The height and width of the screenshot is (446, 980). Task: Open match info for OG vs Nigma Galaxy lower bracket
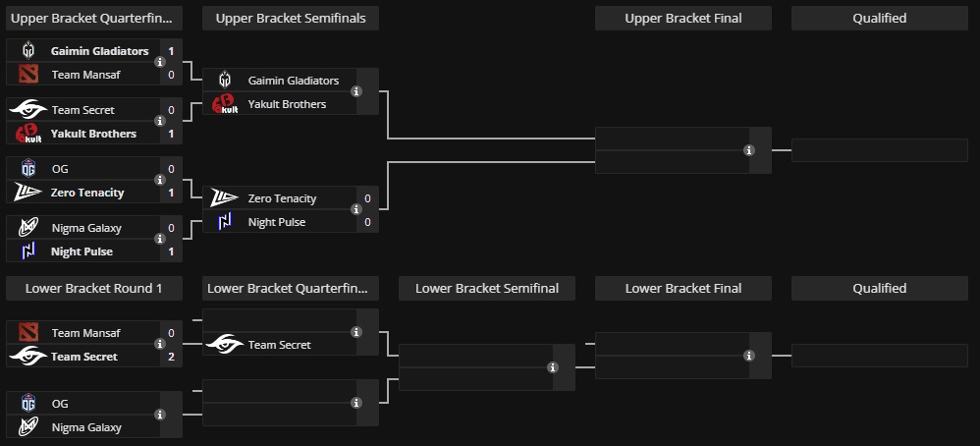[x=160, y=416]
